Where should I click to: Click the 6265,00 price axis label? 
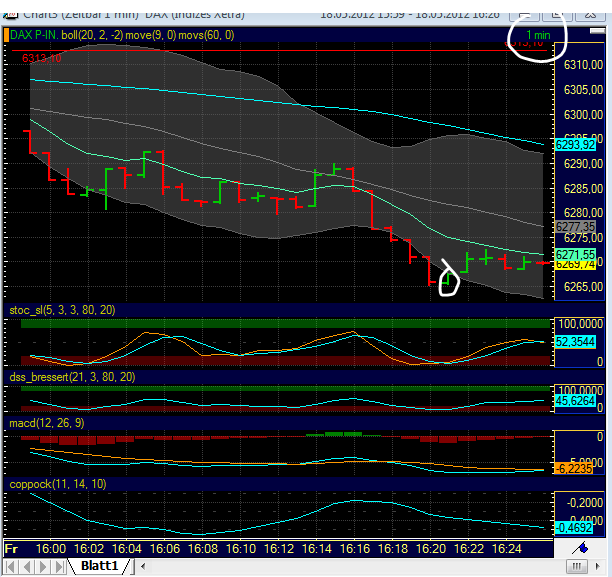click(583, 287)
